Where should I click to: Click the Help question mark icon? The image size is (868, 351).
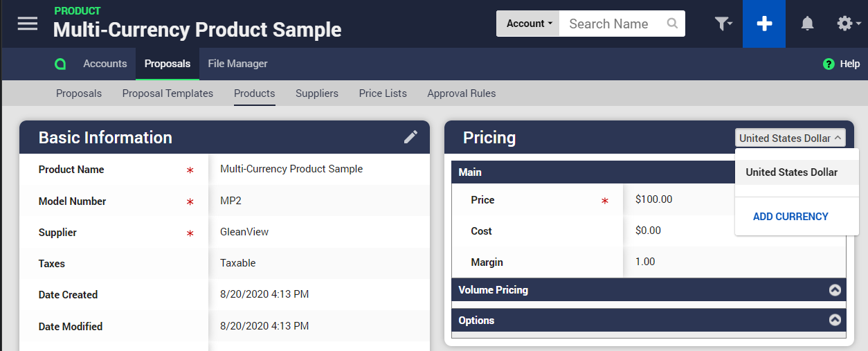[829, 64]
